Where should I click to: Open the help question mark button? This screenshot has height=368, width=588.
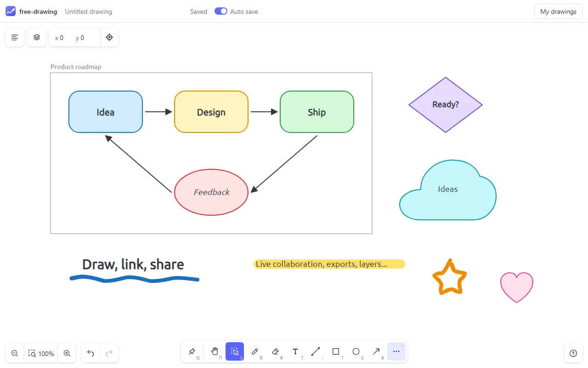point(573,353)
